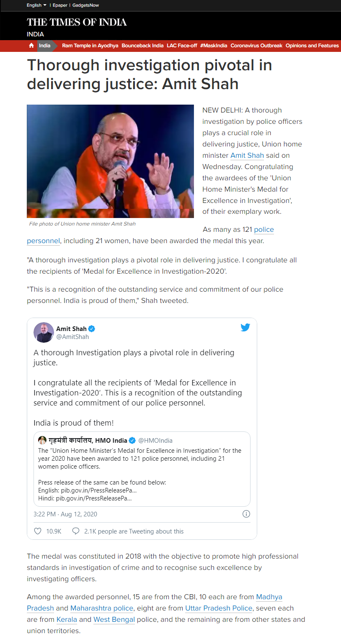Screen dimensions: 341x644
Task: Select the Coronavirus Outbreak nav item
Action: click(x=256, y=46)
